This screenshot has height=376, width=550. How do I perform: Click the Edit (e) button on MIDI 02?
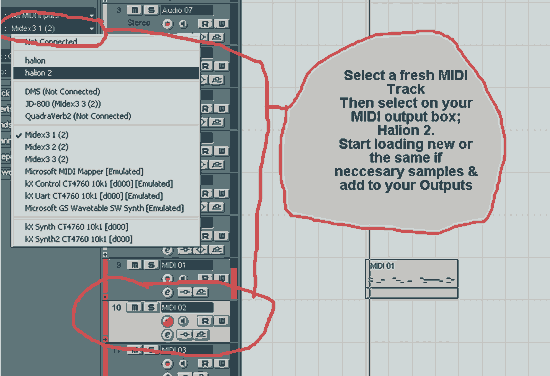(x=167, y=335)
